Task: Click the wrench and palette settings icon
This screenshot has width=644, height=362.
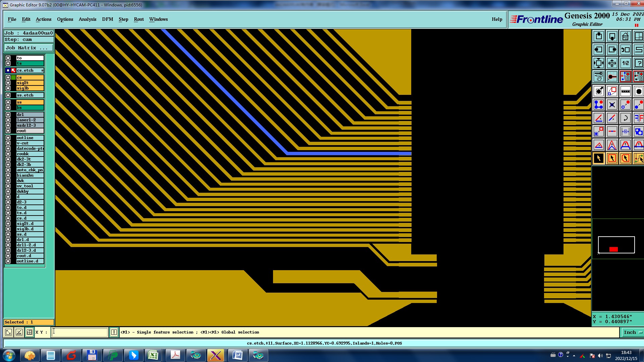Action: coord(598,77)
